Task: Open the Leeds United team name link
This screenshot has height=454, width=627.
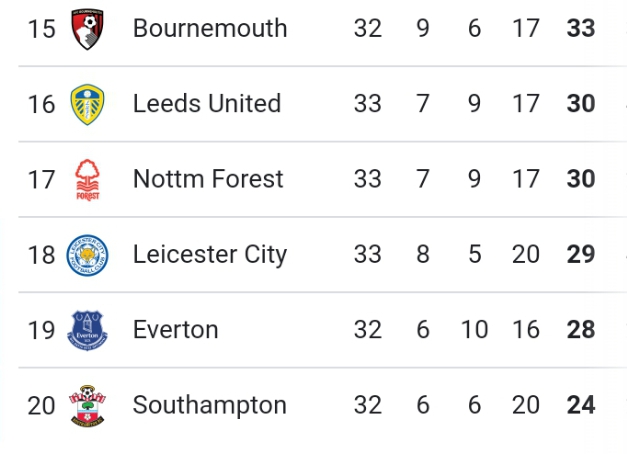Action: [x=207, y=104]
